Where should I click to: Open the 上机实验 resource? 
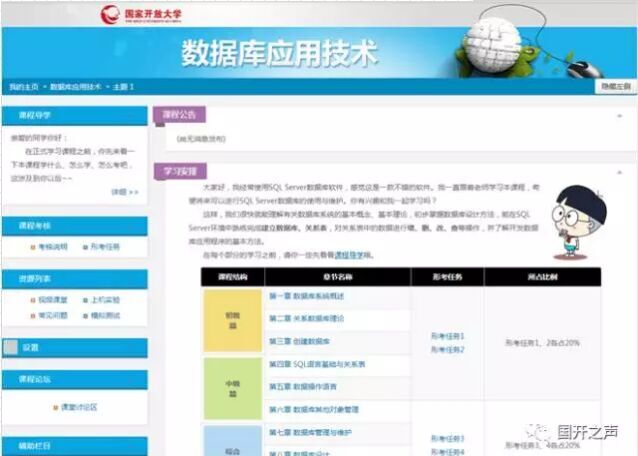point(105,300)
